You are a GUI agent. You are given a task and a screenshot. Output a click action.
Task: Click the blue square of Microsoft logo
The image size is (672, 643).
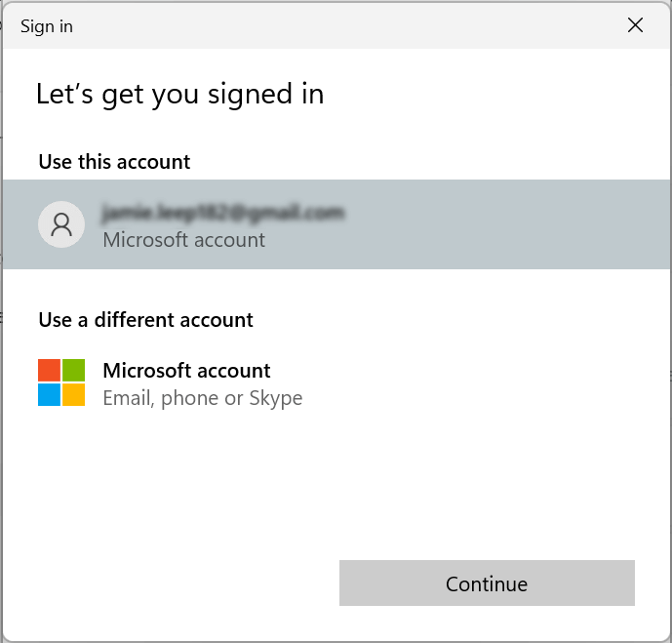click(49, 394)
